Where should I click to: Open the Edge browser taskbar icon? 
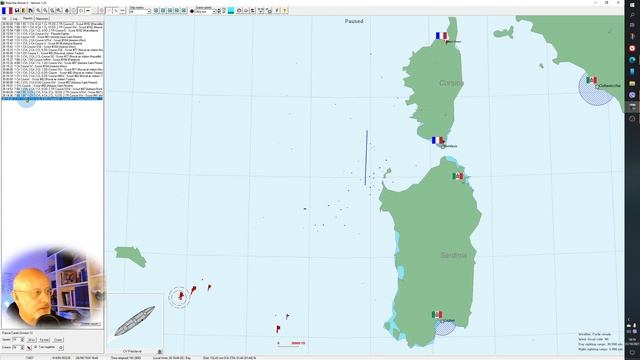[x=632, y=60]
